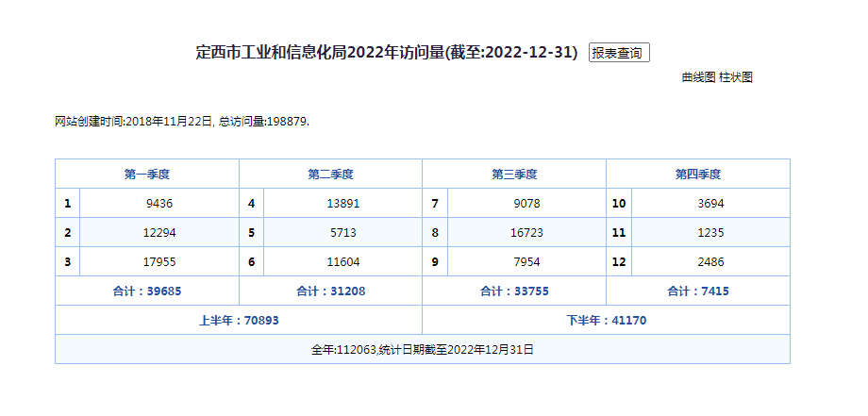Image resolution: width=868 pixels, height=416 pixels.
Task: Select the March value 17955 cell
Action: click(159, 261)
